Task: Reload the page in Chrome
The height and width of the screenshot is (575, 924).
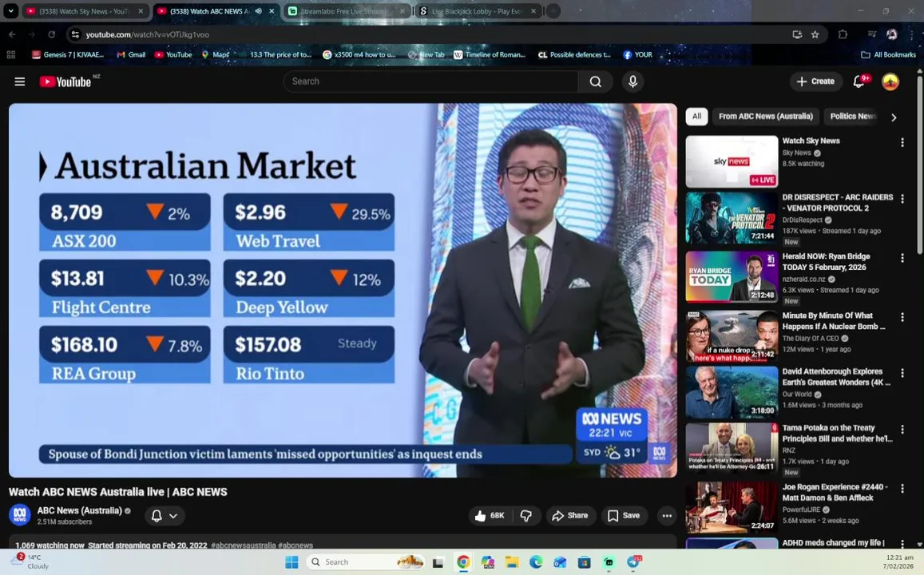Action: click(52, 35)
